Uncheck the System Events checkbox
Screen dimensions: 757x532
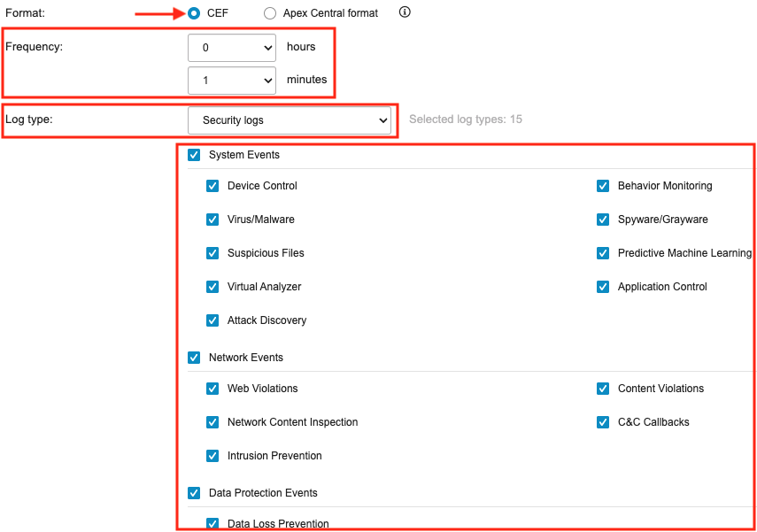[x=194, y=155]
